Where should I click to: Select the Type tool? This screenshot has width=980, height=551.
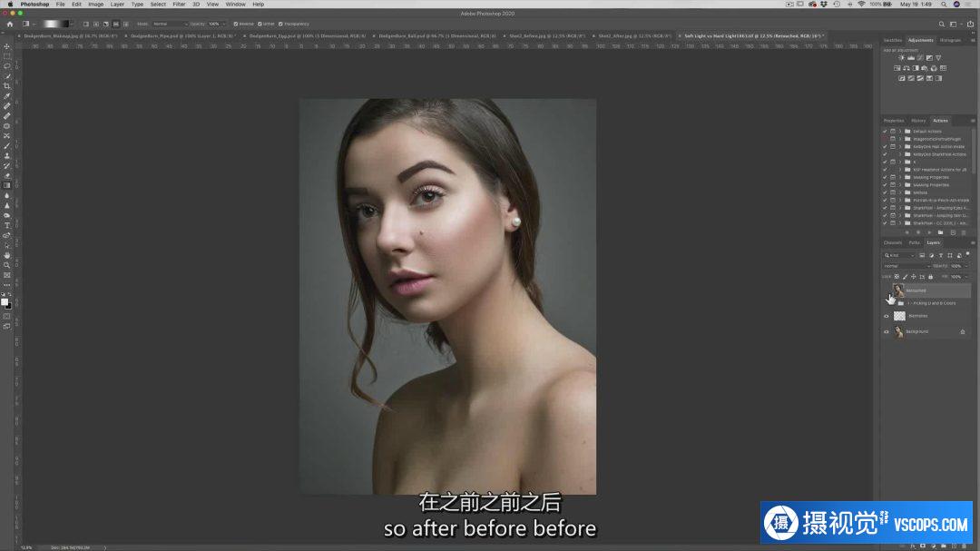coord(7,226)
